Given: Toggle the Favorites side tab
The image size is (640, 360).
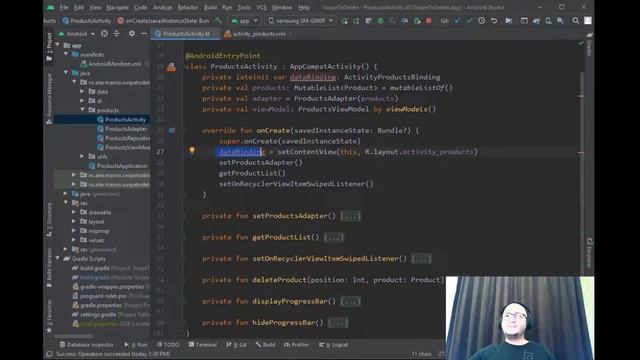Looking at the screenshot, I should pos(49,316).
